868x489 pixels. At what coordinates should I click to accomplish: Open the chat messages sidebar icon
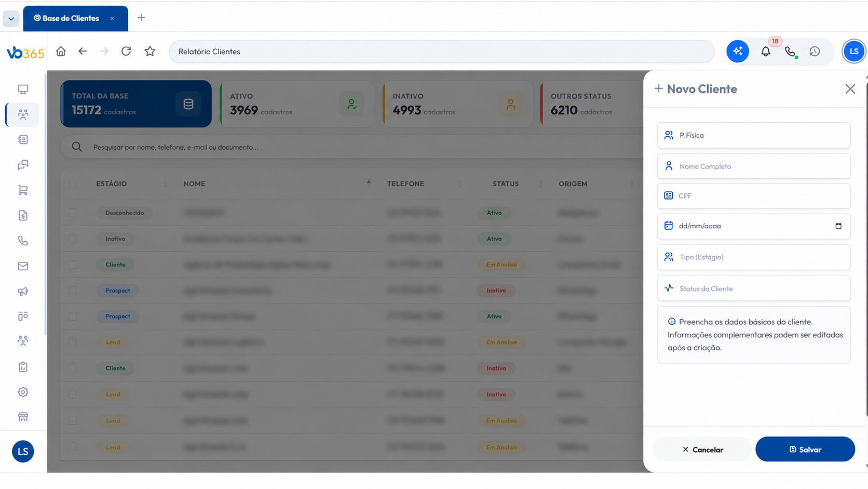[x=23, y=165]
